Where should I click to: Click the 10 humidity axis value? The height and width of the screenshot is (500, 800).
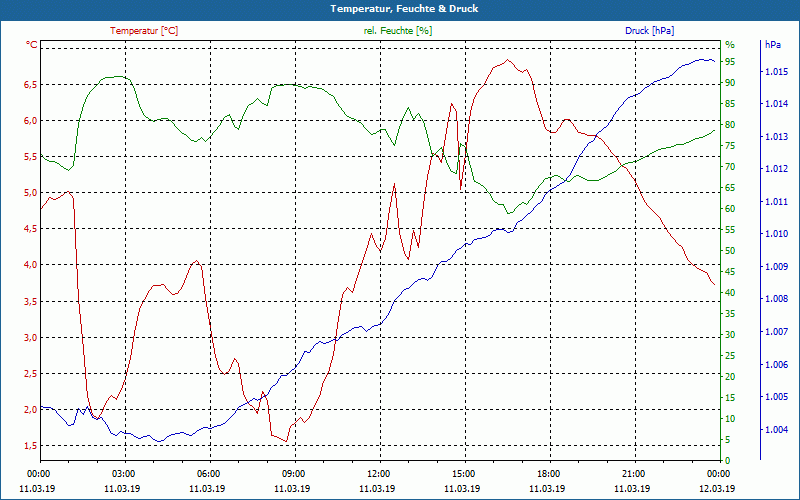click(730, 419)
